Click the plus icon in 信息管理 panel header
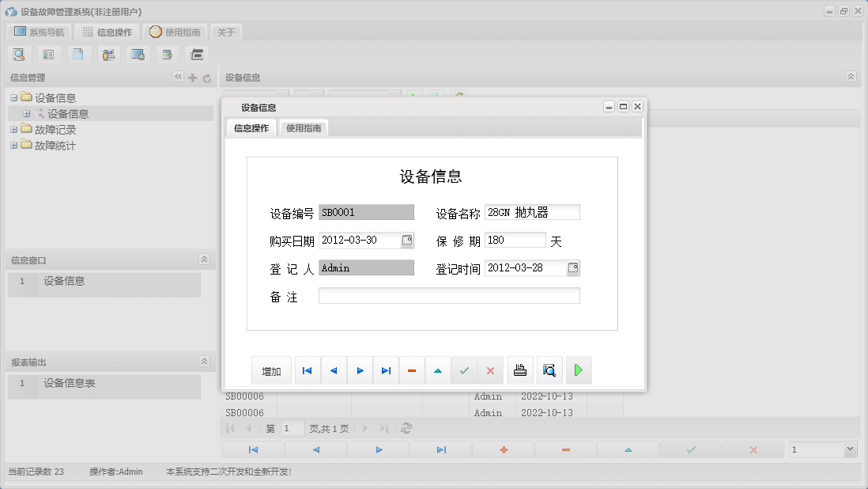Viewport: 868px width, 489px height. [x=192, y=77]
